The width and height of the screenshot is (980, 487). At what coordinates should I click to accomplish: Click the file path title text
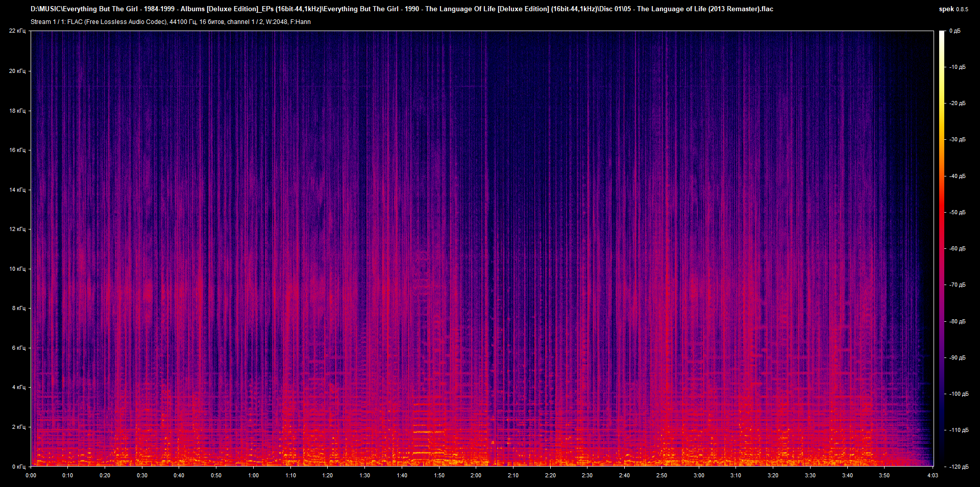point(402,9)
